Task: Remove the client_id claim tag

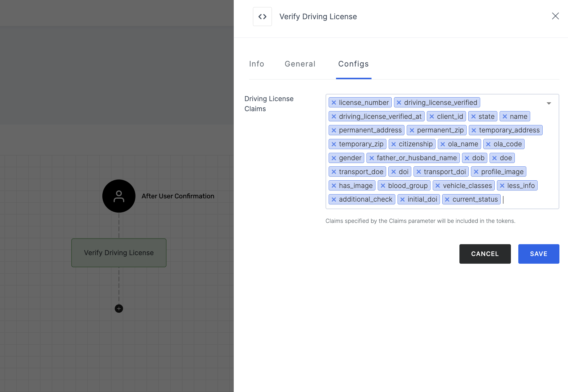Action: pos(432,116)
